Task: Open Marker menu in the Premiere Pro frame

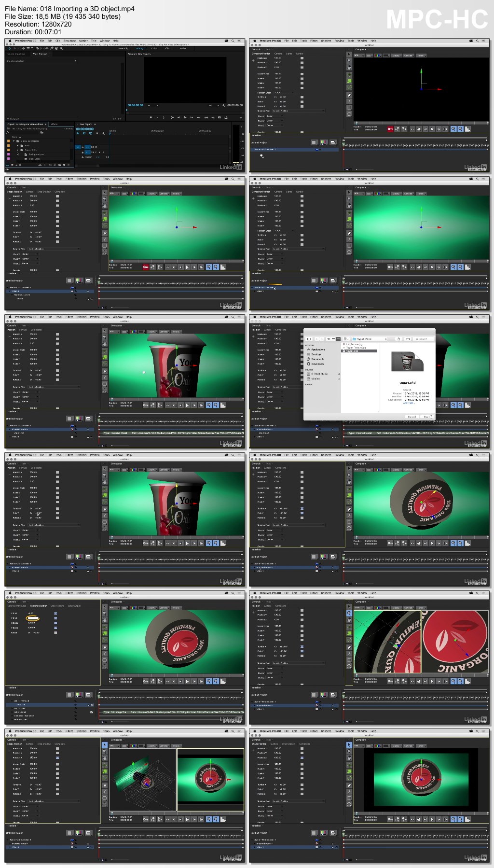Action: [83, 41]
